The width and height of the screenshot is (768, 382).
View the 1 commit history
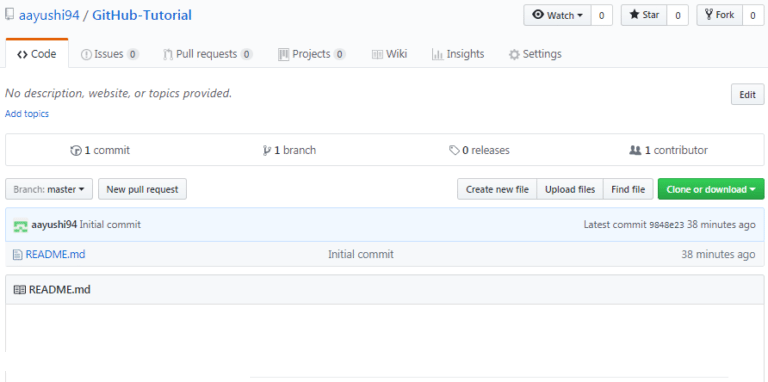[100, 150]
